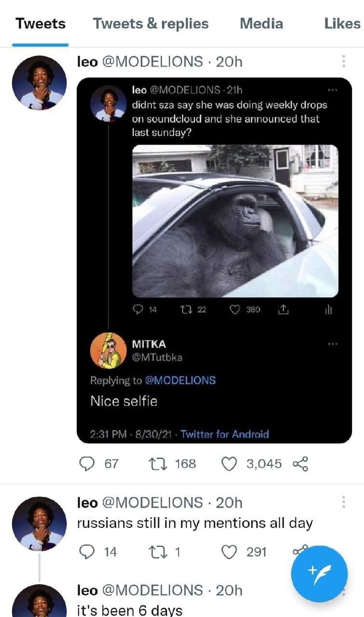Click the share icon on the embedded tweet
This screenshot has width=364, height=617.
(284, 310)
